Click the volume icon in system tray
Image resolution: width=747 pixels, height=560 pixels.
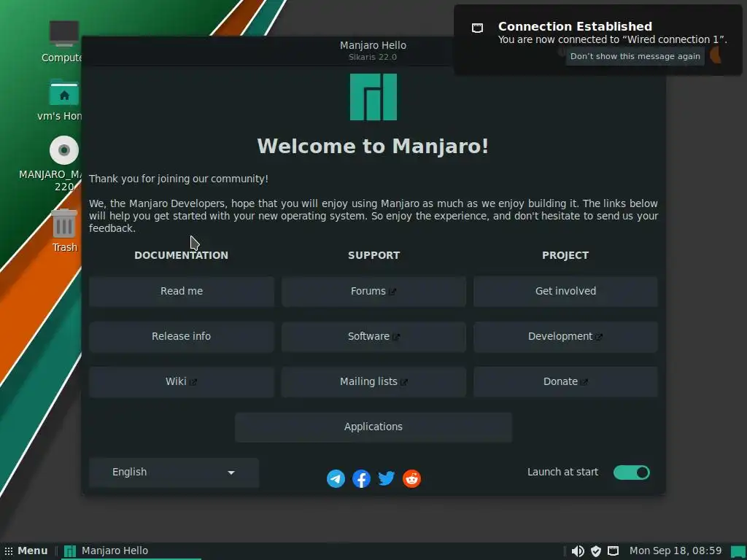[578, 551]
